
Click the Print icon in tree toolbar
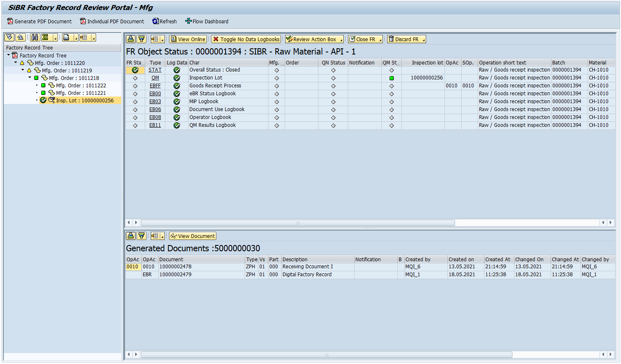click(x=66, y=37)
